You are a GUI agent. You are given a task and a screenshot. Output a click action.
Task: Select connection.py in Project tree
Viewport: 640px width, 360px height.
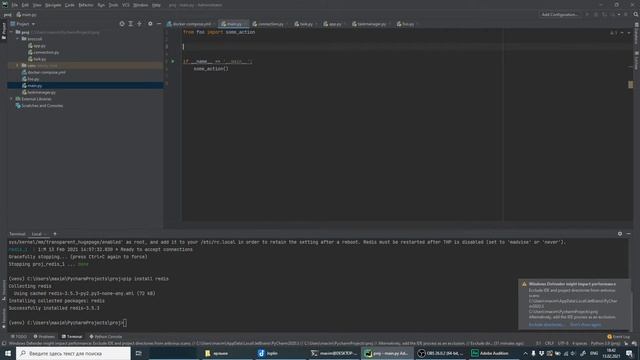pyautogui.click(x=46, y=52)
